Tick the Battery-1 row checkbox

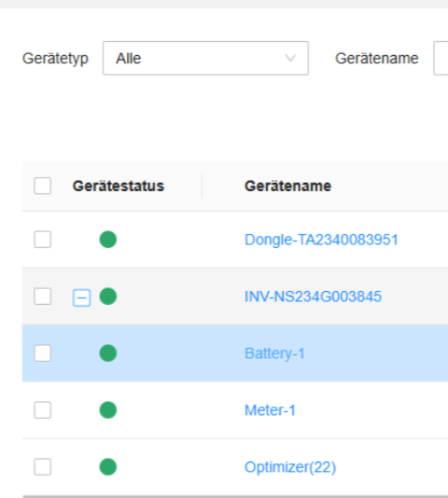pos(43,353)
